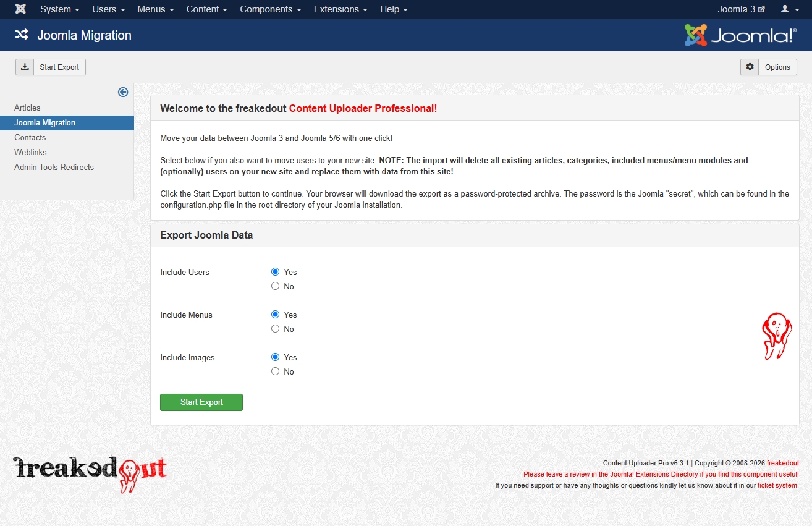Set Include Users to No
This screenshot has width=812, height=526.
(x=276, y=286)
